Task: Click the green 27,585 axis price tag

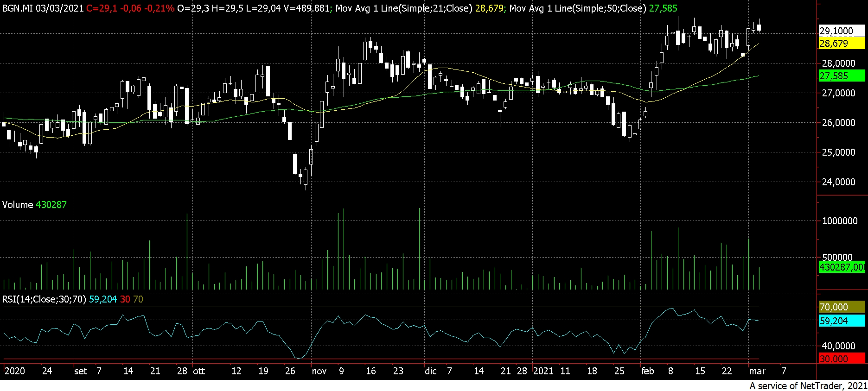Action: (842, 76)
